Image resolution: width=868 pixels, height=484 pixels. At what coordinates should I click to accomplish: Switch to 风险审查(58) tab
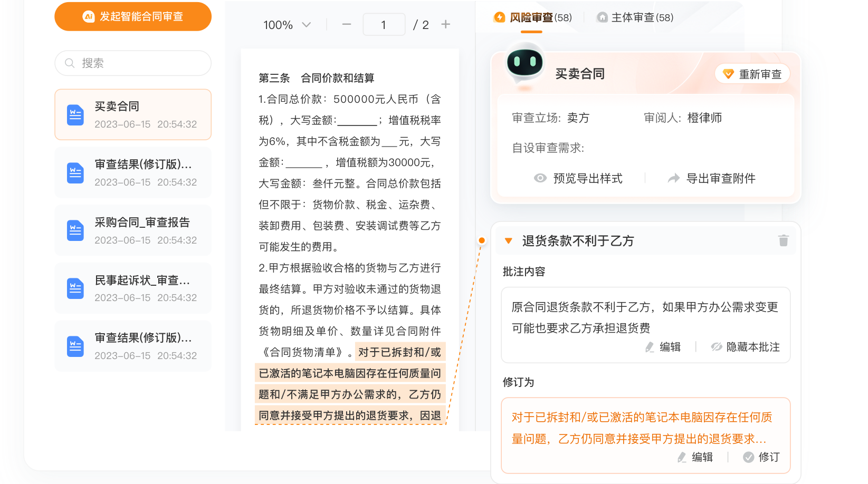(x=533, y=17)
